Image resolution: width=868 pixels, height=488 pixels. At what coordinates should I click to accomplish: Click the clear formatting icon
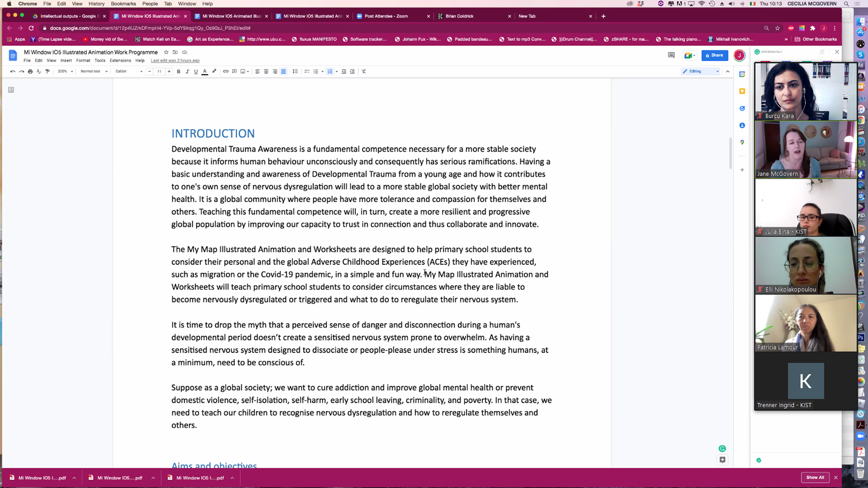tap(364, 71)
